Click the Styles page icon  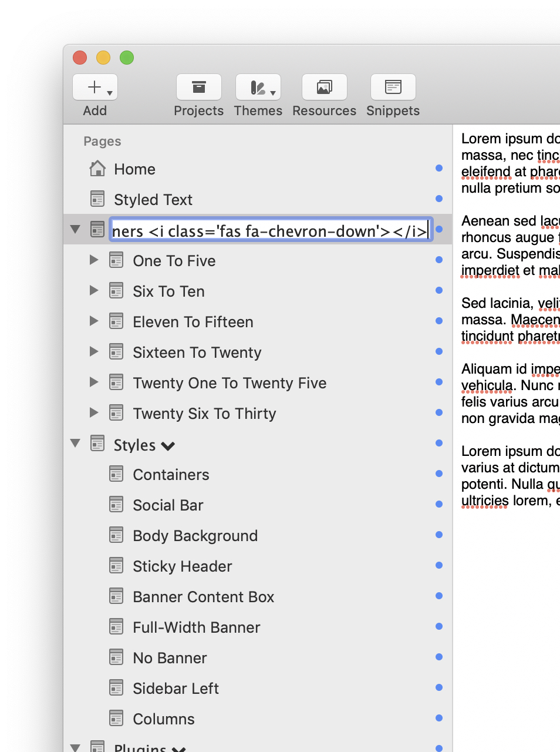[x=97, y=444]
